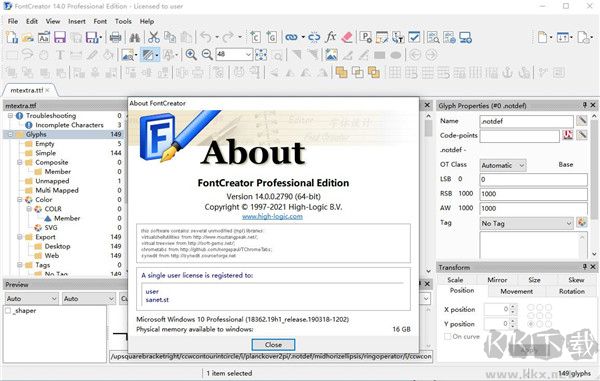Click the zoom-to-fit arrows icon
600x381 pixels.
(x=261, y=55)
